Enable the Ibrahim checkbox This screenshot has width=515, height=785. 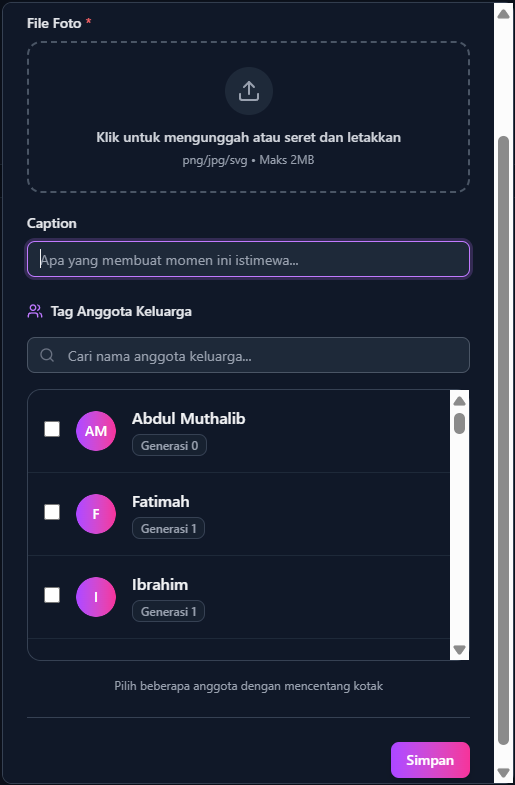[52, 595]
